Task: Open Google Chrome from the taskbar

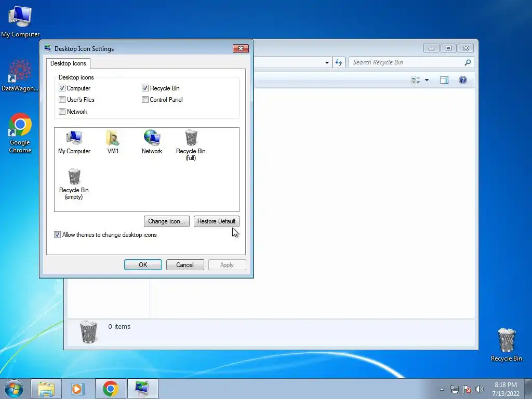Action: (110, 389)
